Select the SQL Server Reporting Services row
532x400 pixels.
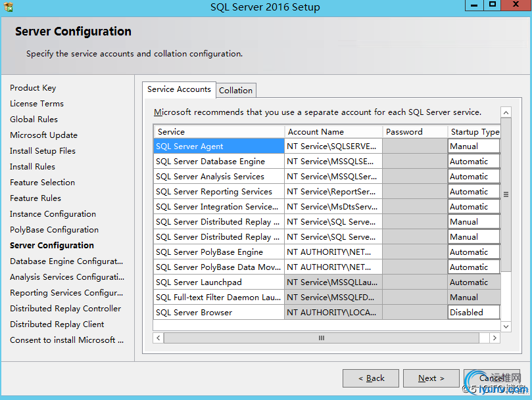(x=219, y=192)
